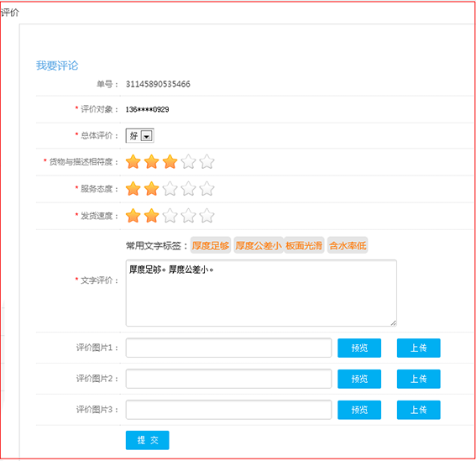
Task: Click the 文字评价 text area
Action: click(x=261, y=293)
